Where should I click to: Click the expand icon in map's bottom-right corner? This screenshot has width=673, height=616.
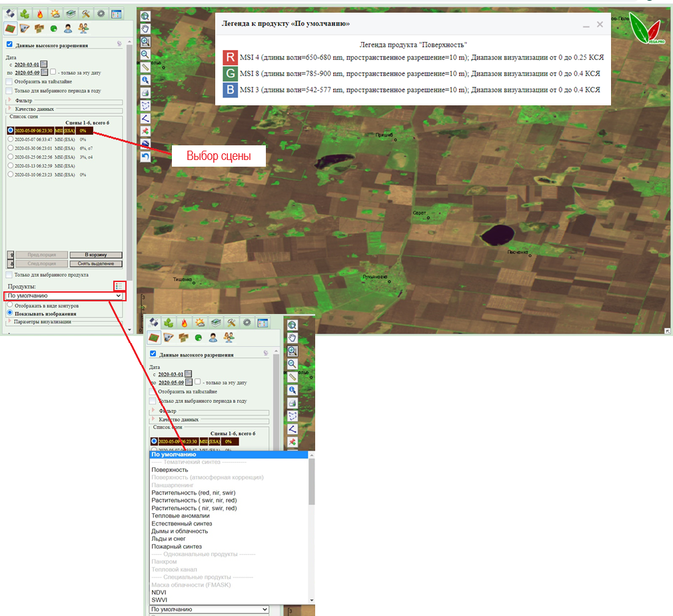tap(667, 331)
